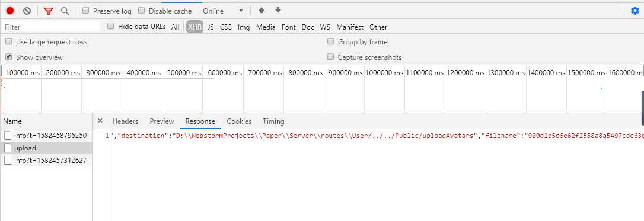
Task: Open network settings gear icon
Action: pyautogui.click(x=635, y=11)
